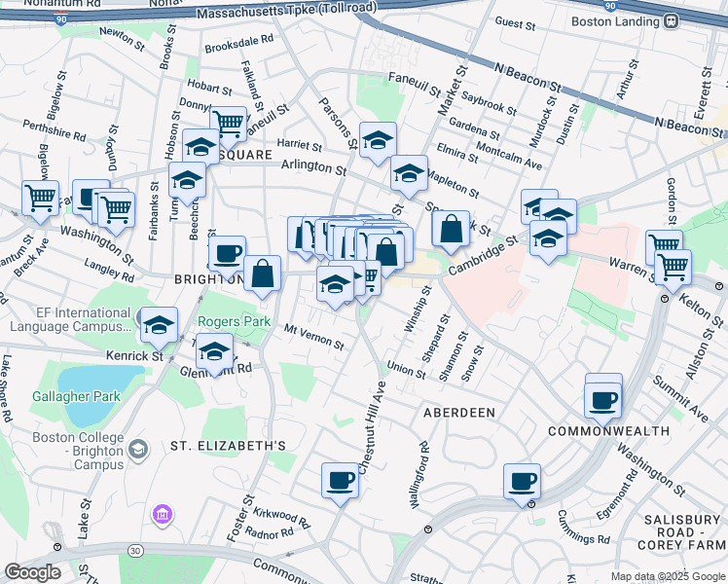The height and width of the screenshot is (584, 728).
Task: Open the school marker near Mapleton St
Action: pyautogui.click(x=410, y=173)
